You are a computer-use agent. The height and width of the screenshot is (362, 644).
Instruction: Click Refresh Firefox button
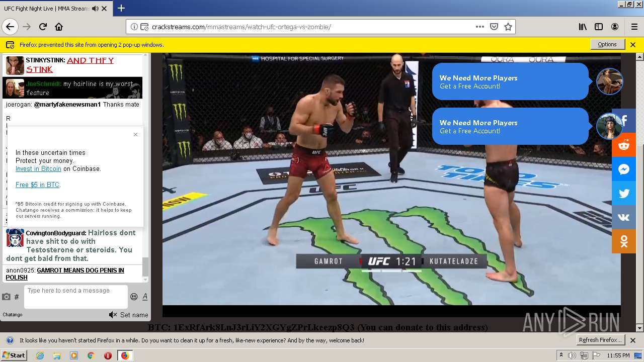[x=601, y=340]
